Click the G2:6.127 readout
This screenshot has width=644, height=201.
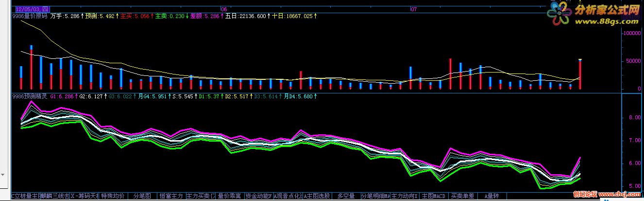click(x=91, y=96)
